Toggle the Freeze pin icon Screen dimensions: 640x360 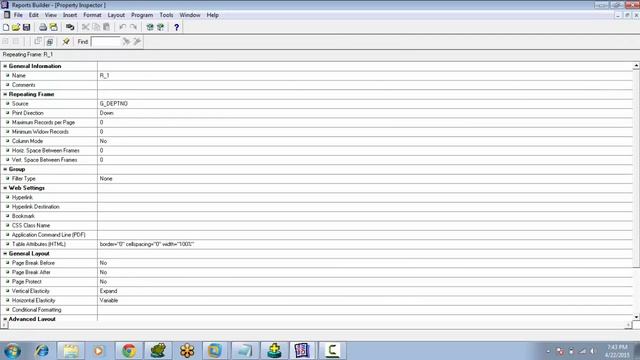(x=66, y=41)
